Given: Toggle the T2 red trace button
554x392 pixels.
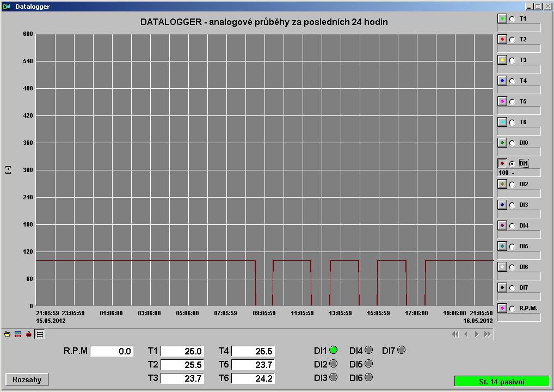Looking at the screenshot, I should (502, 39).
